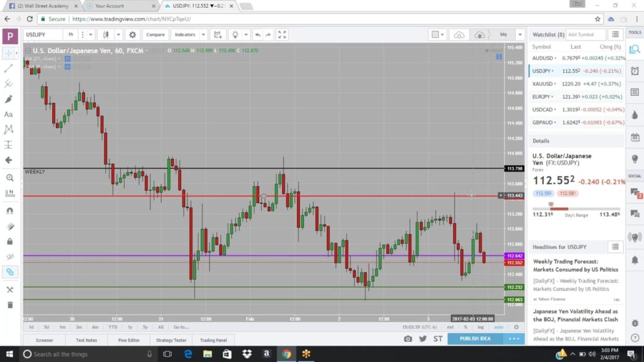Select the back arrow tool in left toolbar
Image resolution: width=644 pixels, height=362 pixels.
tap(8, 160)
